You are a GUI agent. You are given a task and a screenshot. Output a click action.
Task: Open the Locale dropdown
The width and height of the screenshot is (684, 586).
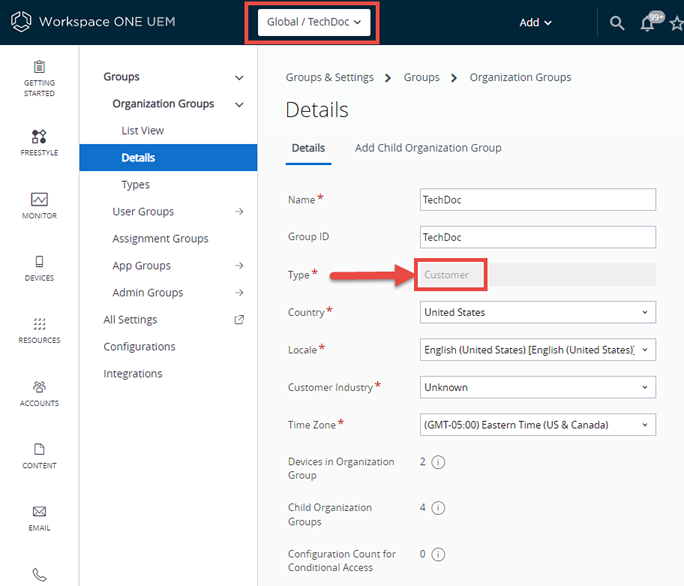point(537,350)
